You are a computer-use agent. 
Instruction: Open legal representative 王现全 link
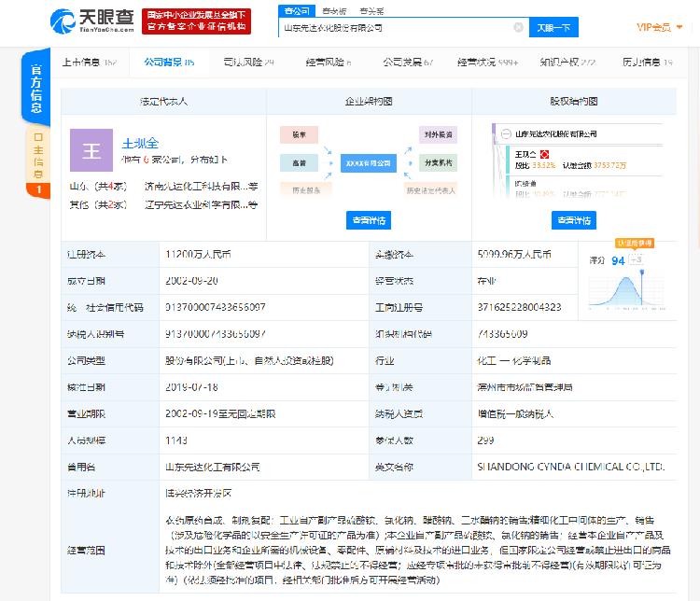140,144
